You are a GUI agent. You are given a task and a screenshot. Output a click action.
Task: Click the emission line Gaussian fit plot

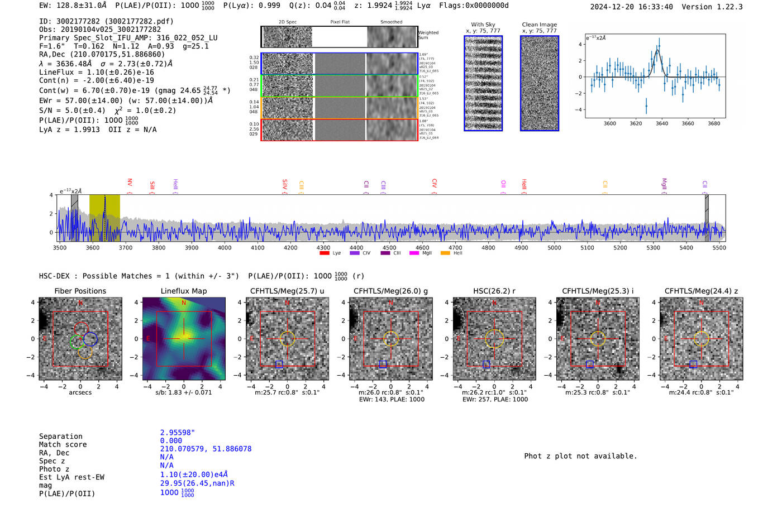655,76
